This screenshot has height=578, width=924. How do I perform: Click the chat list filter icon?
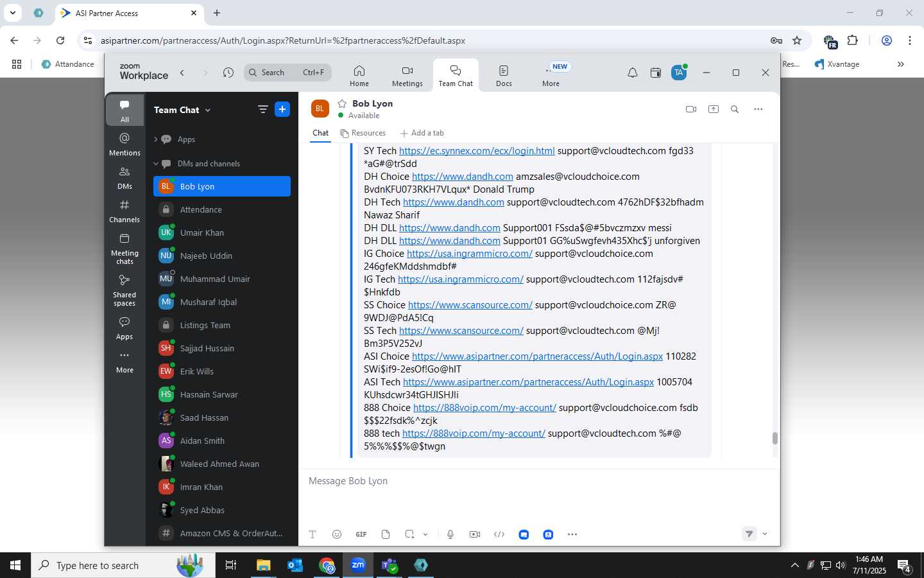(262, 110)
